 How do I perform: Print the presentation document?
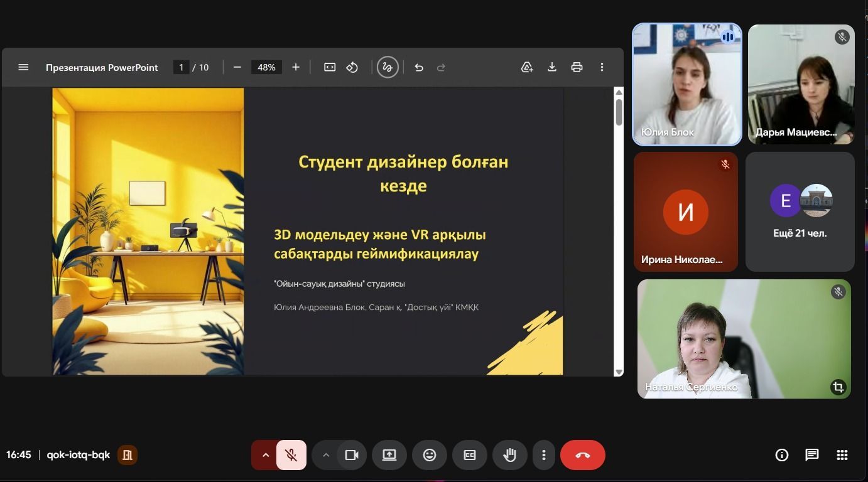click(577, 67)
